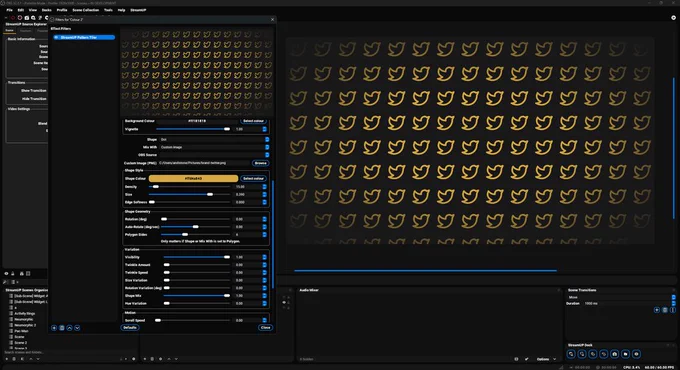Click the camera icon in StreamUP Dock
This screenshot has width=680, height=370.
(615, 354)
